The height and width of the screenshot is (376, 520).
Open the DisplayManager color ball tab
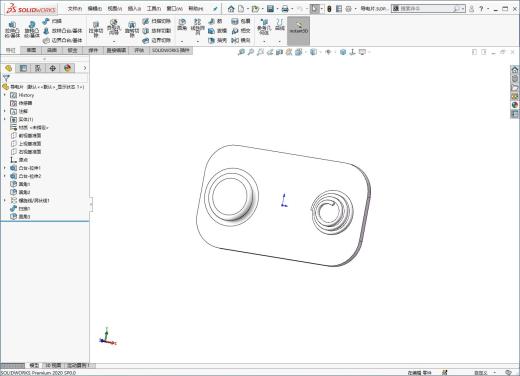[67, 68]
